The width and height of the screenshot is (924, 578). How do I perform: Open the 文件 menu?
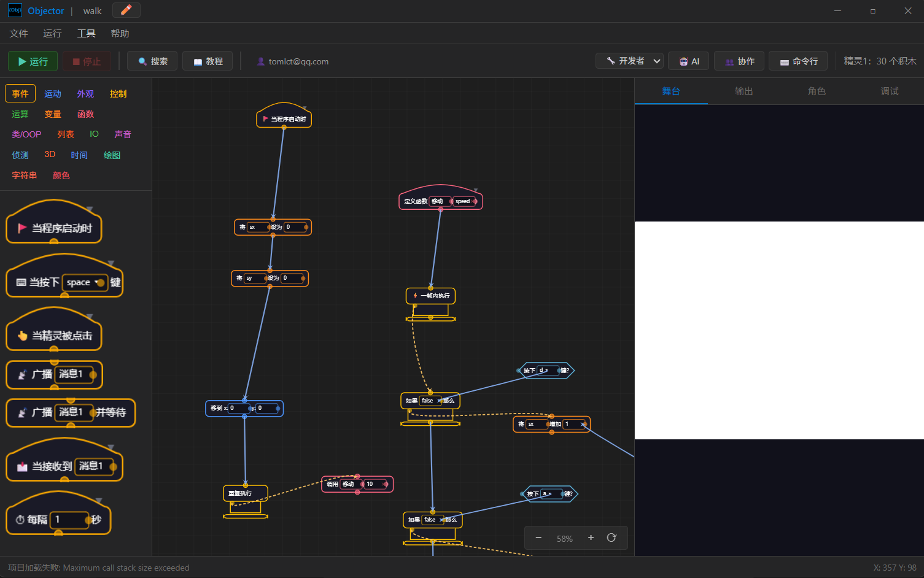18,33
